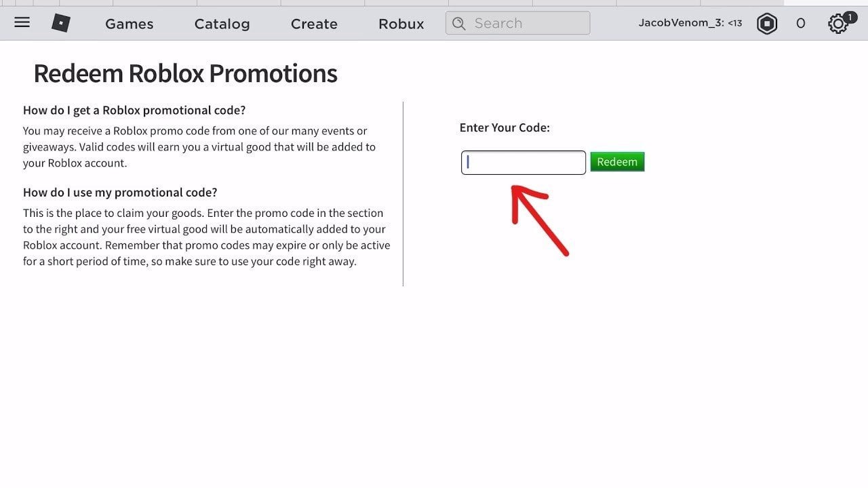Screen dimensions: 868x488
Task: Click the green Redeem button
Action: [617, 162]
